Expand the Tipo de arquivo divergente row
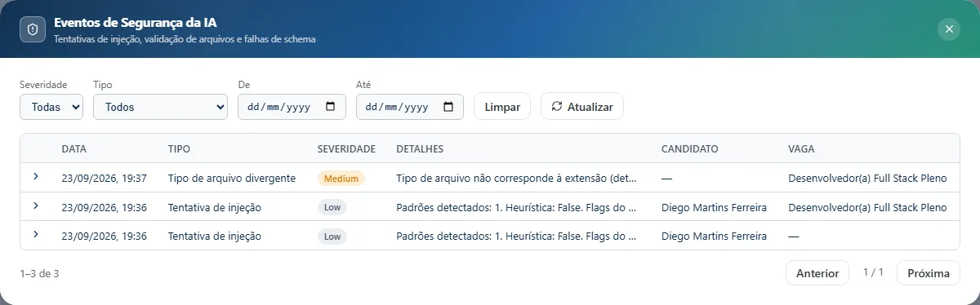 [36, 176]
